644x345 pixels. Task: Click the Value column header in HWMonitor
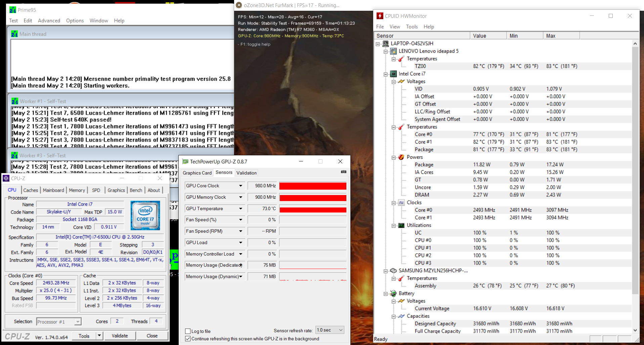pyautogui.click(x=488, y=36)
